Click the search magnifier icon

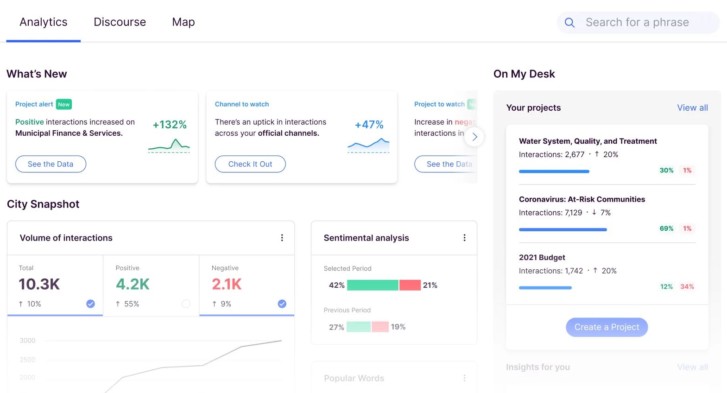[569, 22]
